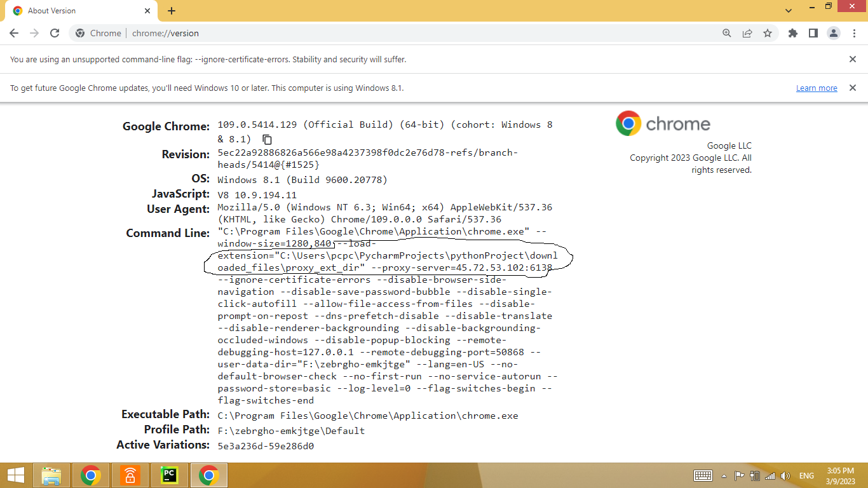Check the battery status tray icon
Image resolution: width=868 pixels, height=488 pixels.
(x=755, y=475)
